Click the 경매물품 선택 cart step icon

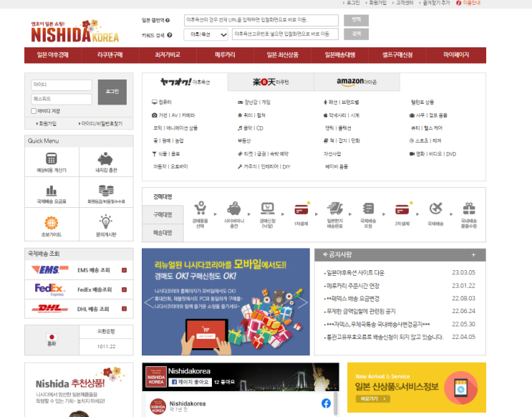coord(200,208)
